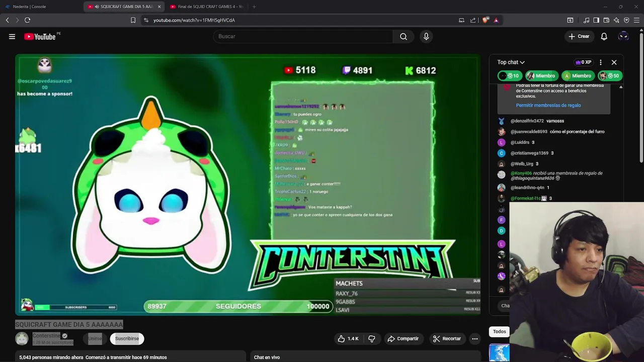The height and width of the screenshot is (362, 644).
Task: Open a new browser tab
Action: coord(254,7)
